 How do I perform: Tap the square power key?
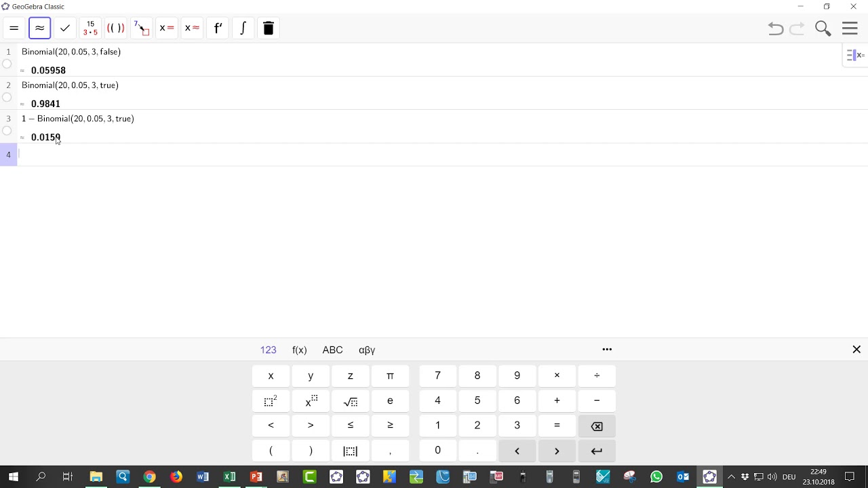(x=271, y=401)
